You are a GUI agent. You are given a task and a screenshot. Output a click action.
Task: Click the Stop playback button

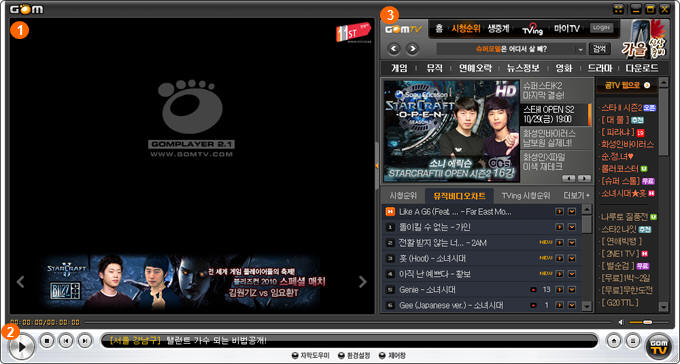[x=47, y=341]
